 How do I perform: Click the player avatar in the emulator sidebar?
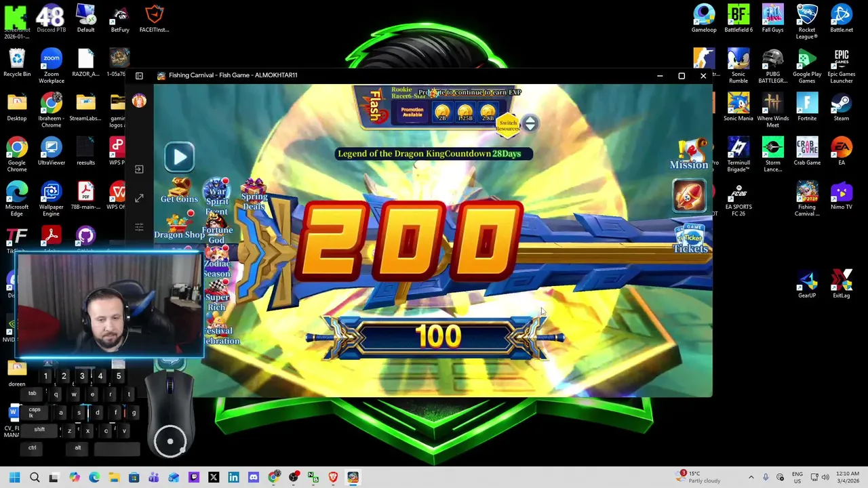point(139,101)
